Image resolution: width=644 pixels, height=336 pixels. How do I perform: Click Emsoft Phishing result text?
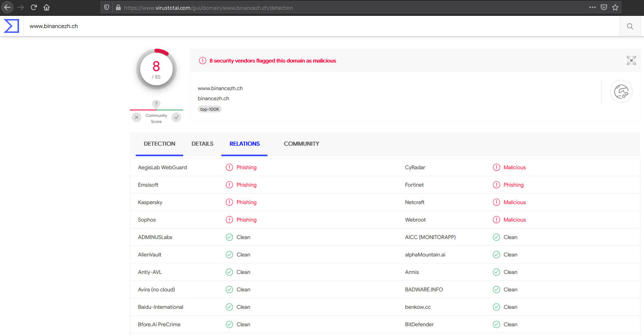[x=246, y=185]
